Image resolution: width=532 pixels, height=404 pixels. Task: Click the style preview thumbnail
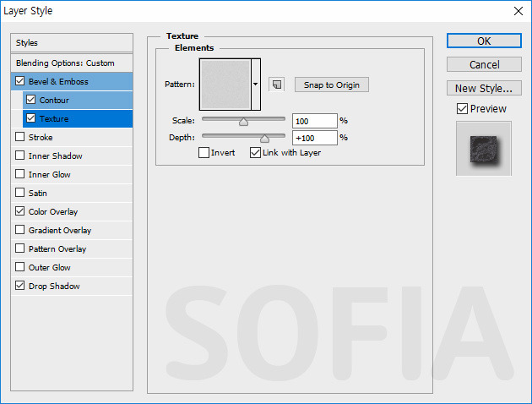point(484,149)
